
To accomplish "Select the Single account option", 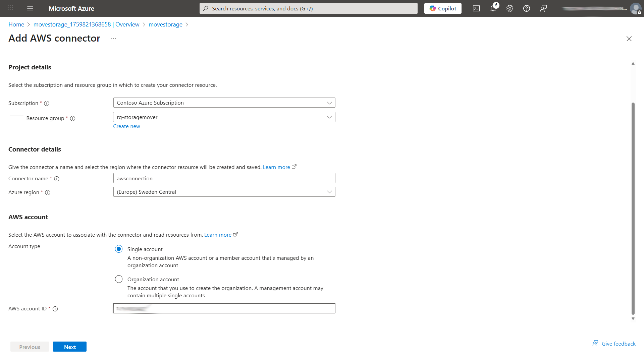I will pos(119,249).
